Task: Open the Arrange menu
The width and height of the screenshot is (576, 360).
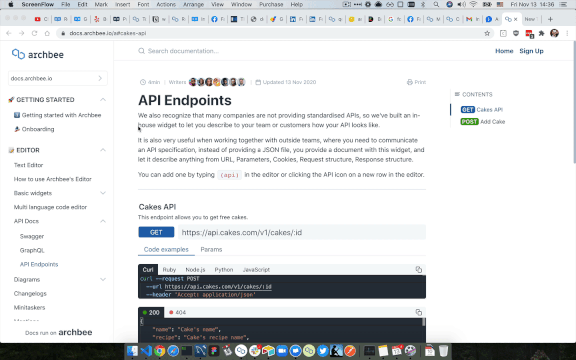Action: click(x=193, y=4)
